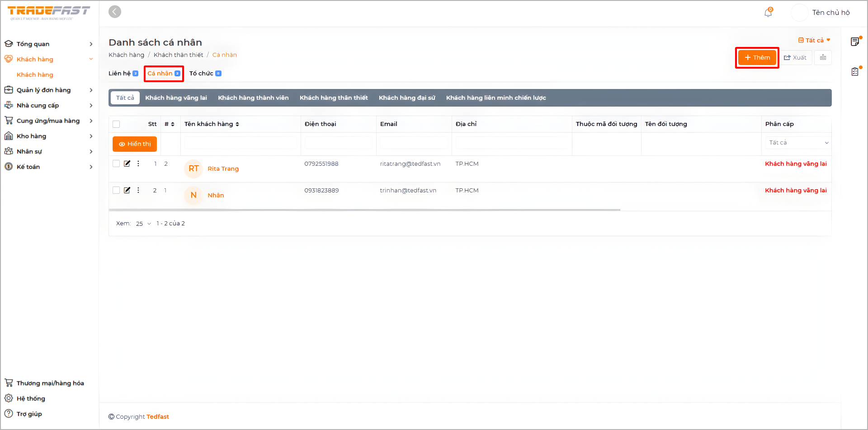Open the notes icon in right sidebar
The width and height of the screenshot is (868, 430).
pyautogui.click(x=854, y=42)
